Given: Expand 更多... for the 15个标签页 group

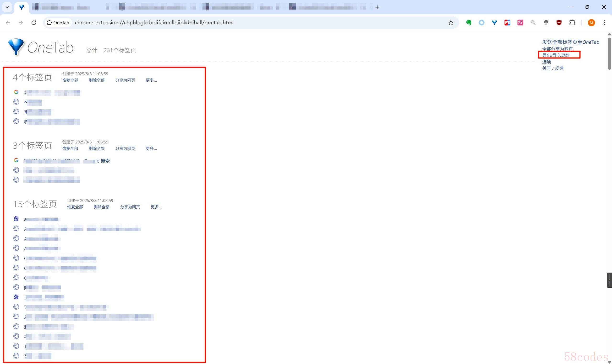Looking at the screenshot, I should [x=156, y=207].
